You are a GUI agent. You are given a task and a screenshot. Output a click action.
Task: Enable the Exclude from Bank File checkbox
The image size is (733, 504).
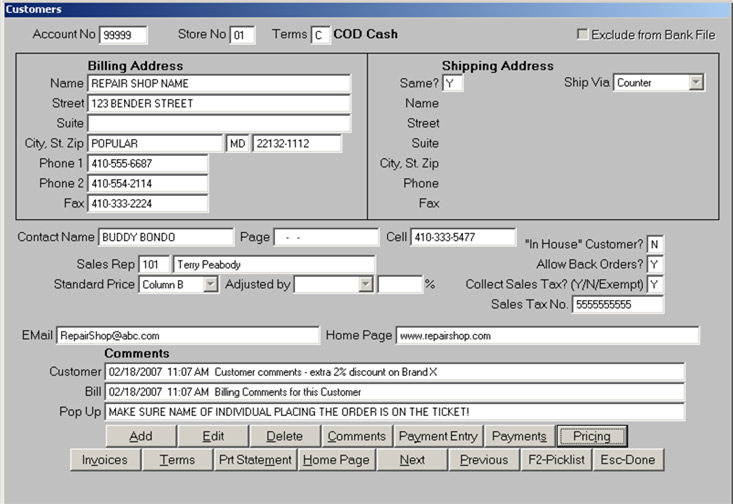583,35
